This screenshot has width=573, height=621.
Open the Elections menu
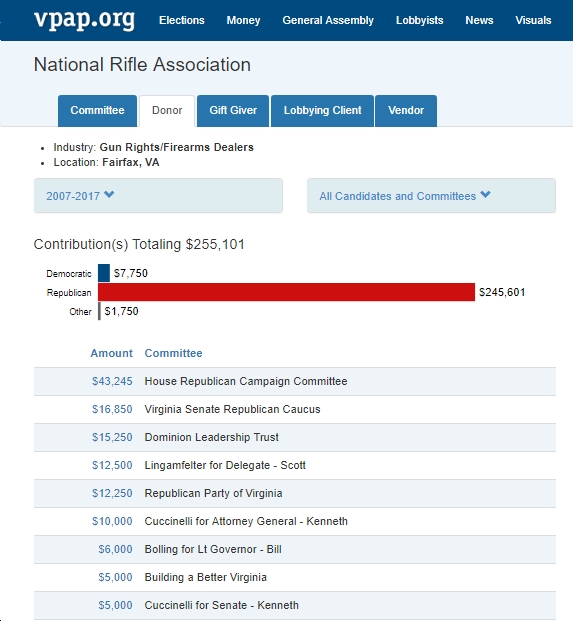tap(182, 20)
